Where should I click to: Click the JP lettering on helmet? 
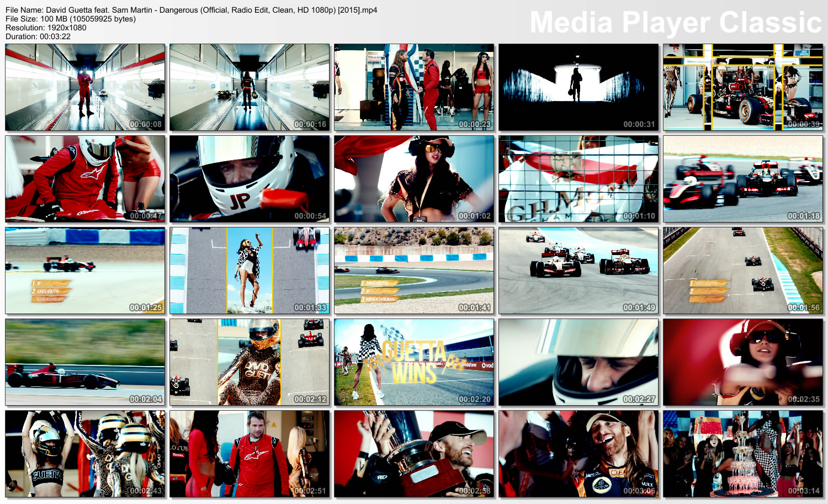pyautogui.click(x=240, y=201)
